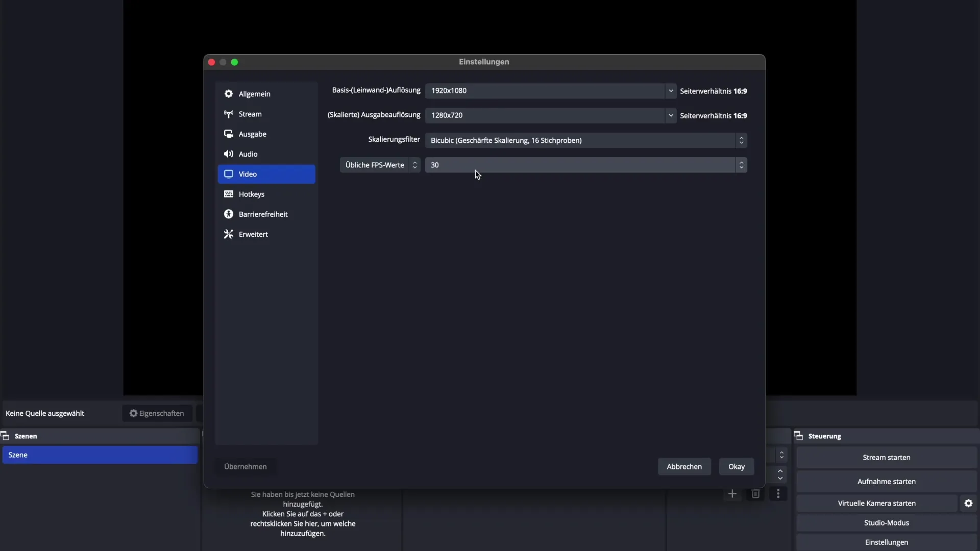Viewport: 980px width, 551px height.
Task: Click the Audio speaker icon
Action: [229, 154]
